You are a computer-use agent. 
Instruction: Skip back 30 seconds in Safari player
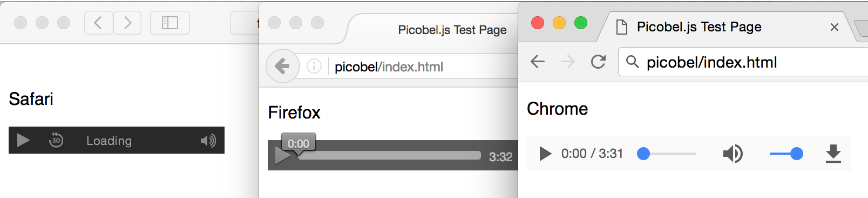(x=56, y=141)
